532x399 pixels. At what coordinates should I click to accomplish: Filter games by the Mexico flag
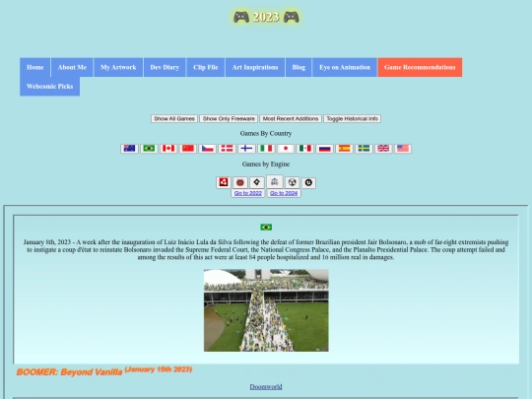click(x=305, y=149)
